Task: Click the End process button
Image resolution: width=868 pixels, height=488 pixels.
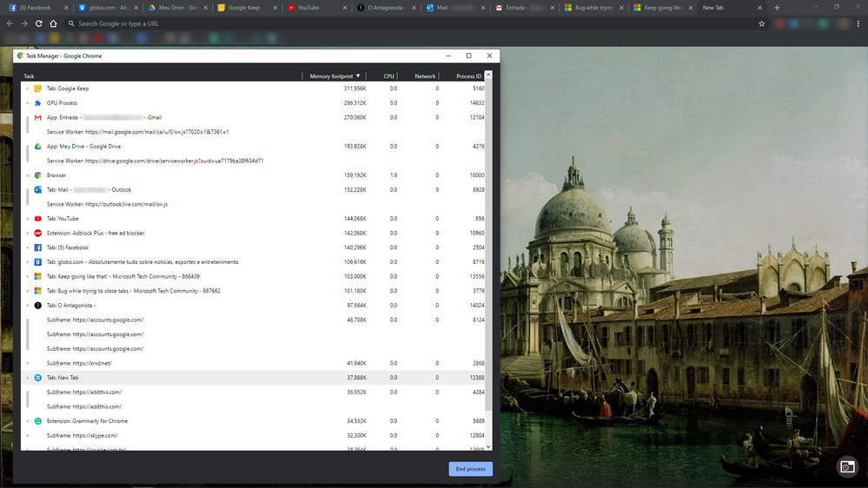Action: click(471, 469)
